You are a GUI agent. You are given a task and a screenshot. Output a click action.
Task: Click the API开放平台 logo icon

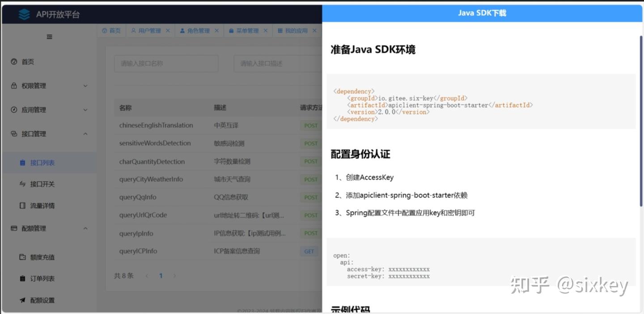[x=24, y=14]
